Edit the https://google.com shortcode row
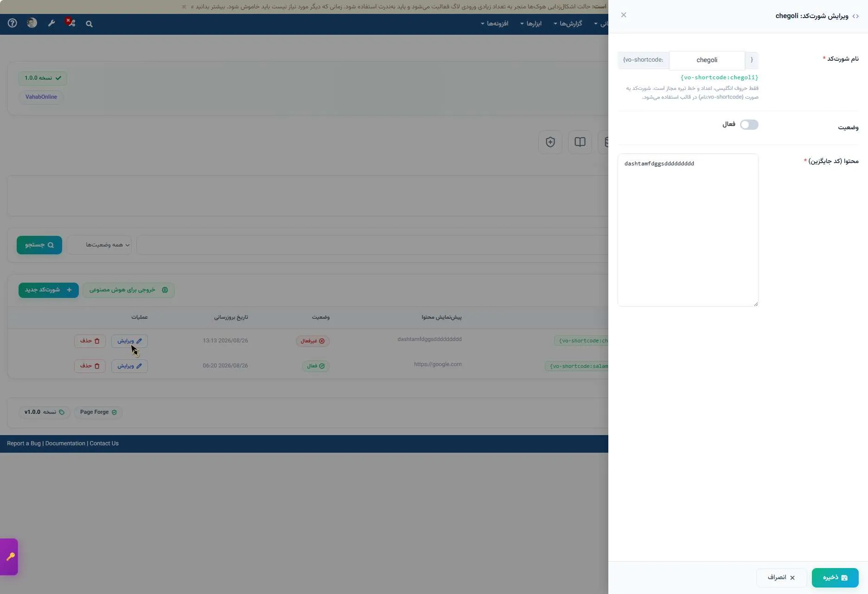The width and height of the screenshot is (868, 594). 129,366
